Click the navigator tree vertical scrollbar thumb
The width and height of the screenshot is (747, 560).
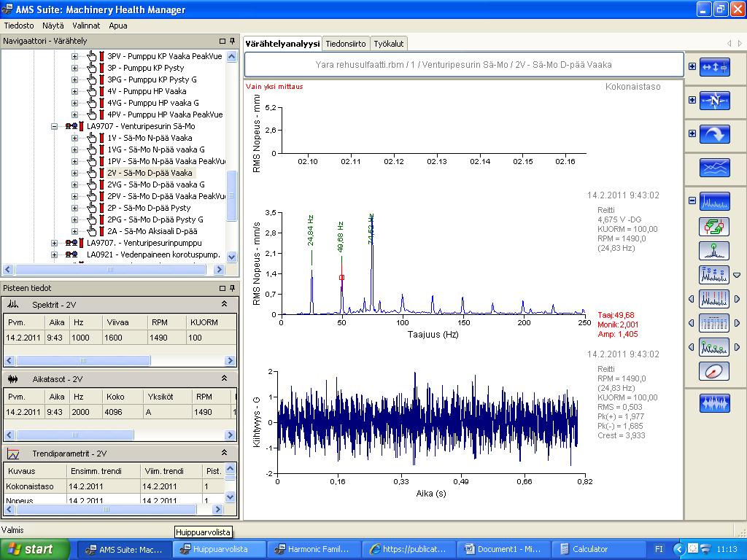(x=231, y=195)
